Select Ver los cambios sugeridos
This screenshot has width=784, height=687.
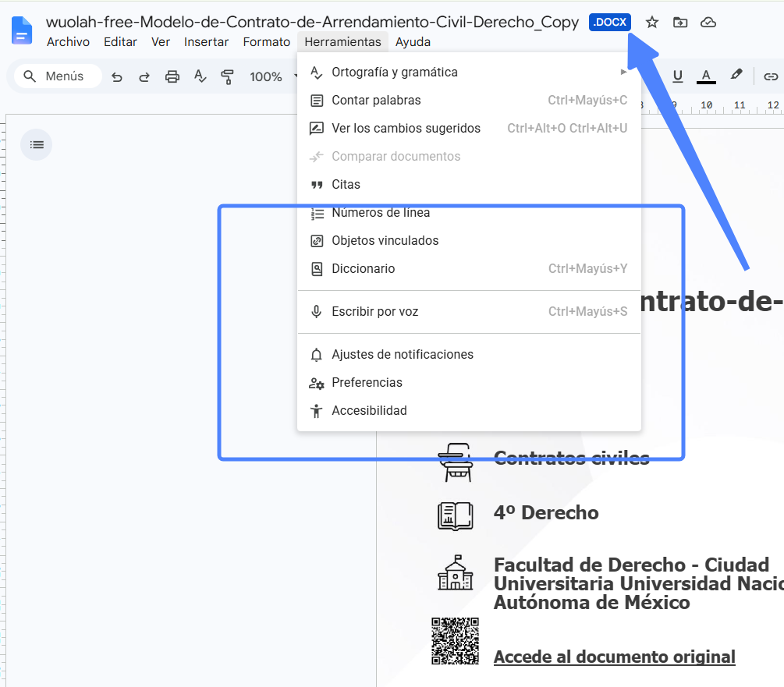(469, 129)
